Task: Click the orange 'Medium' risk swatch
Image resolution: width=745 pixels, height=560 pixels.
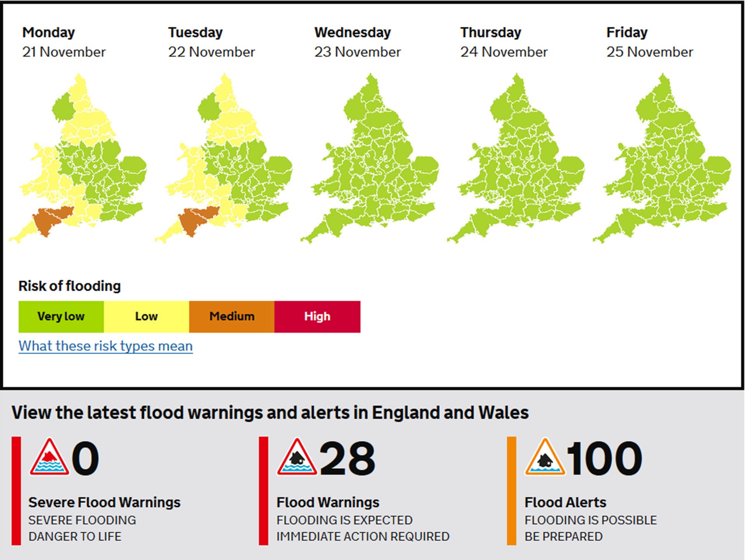Action: (232, 317)
